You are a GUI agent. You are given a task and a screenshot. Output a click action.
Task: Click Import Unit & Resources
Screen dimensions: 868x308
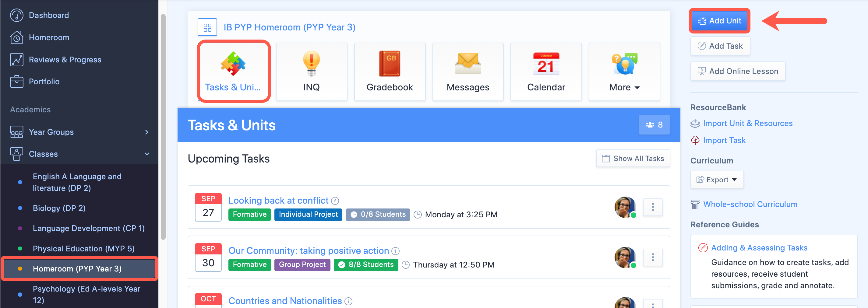748,123
